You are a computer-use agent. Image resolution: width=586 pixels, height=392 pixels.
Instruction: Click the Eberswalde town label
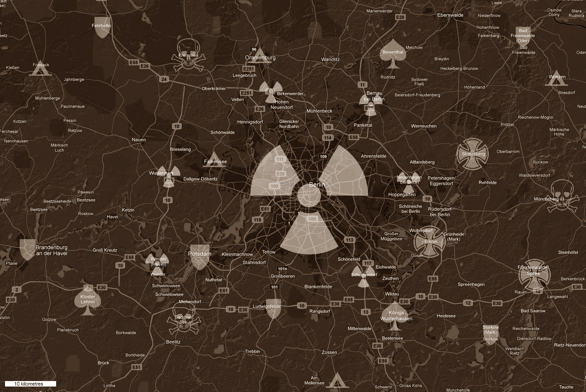pyautogui.click(x=450, y=15)
